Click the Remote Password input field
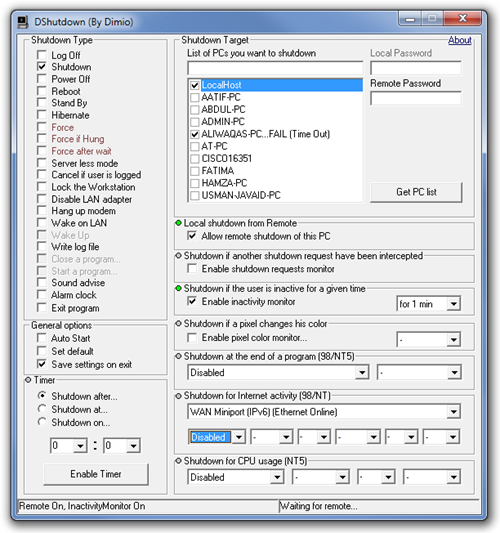 tap(416, 98)
